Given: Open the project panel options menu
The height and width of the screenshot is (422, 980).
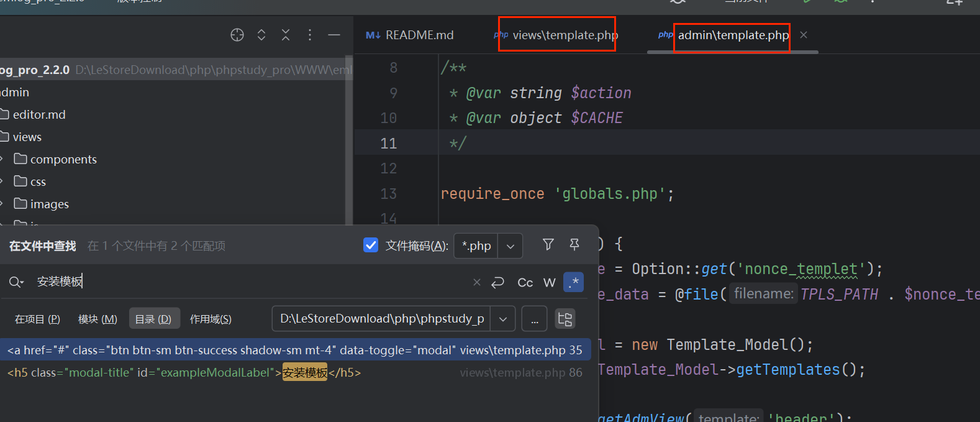Looking at the screenshot, I should pyautogui.click(x=310, y=35).
